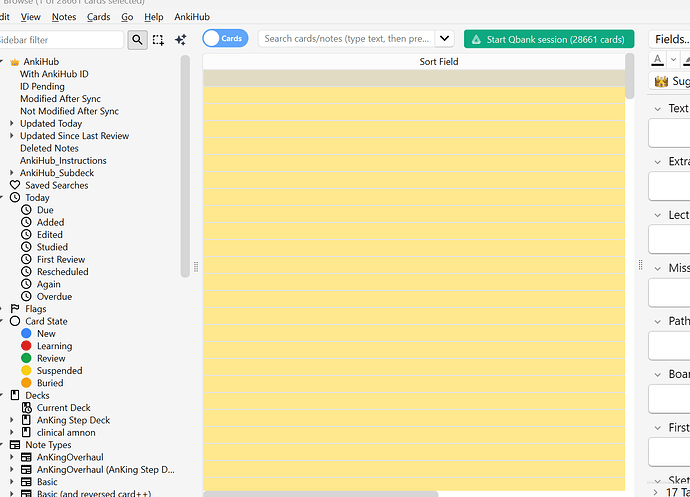Click the Fields button
The image size is (690, 497).
tap(671, 39)
